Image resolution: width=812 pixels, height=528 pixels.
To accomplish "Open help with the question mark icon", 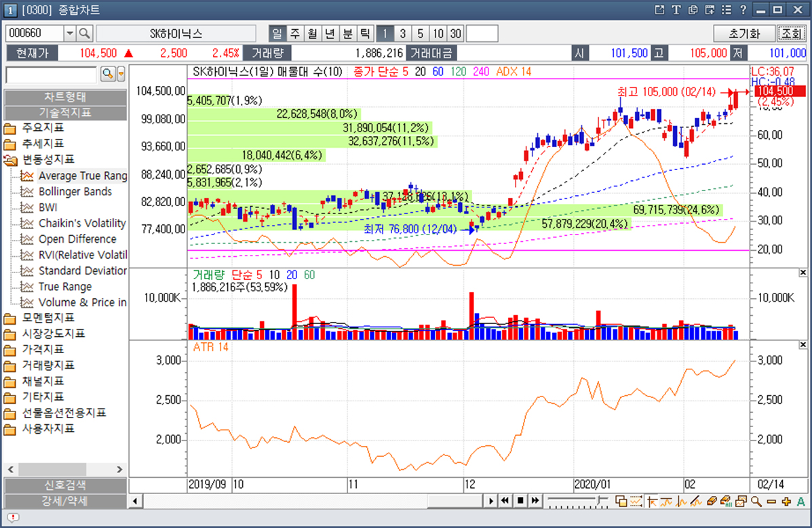I will pyautogui.click(x=743, y=9).
